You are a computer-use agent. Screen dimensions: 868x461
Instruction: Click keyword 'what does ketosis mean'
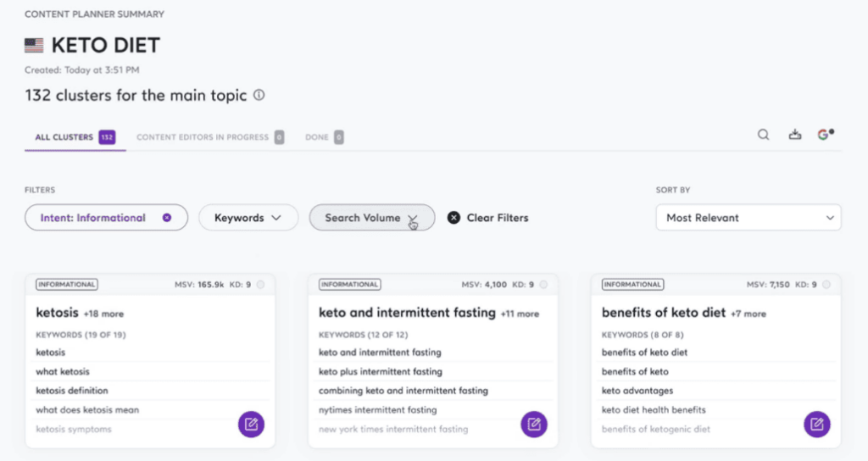(x=87, y=410)
